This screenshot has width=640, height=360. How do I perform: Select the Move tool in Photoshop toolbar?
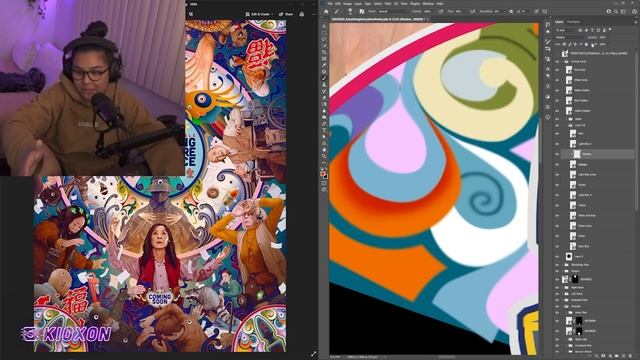(x=324, y=27)
